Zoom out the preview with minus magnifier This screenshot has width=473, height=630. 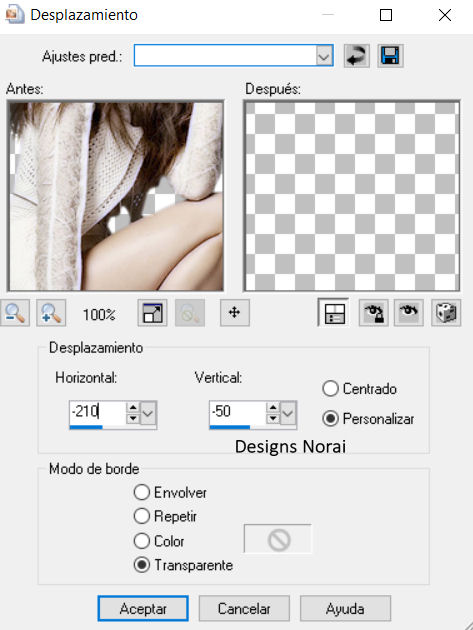15,313
